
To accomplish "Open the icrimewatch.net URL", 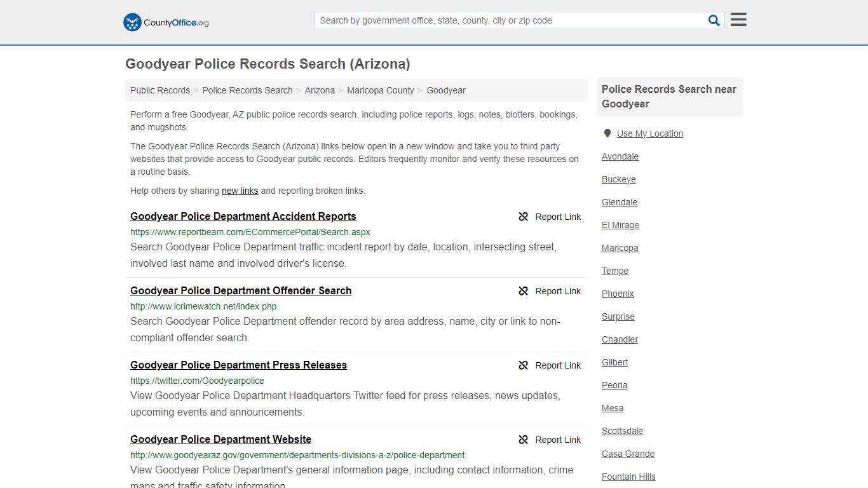I will (203, 306).
